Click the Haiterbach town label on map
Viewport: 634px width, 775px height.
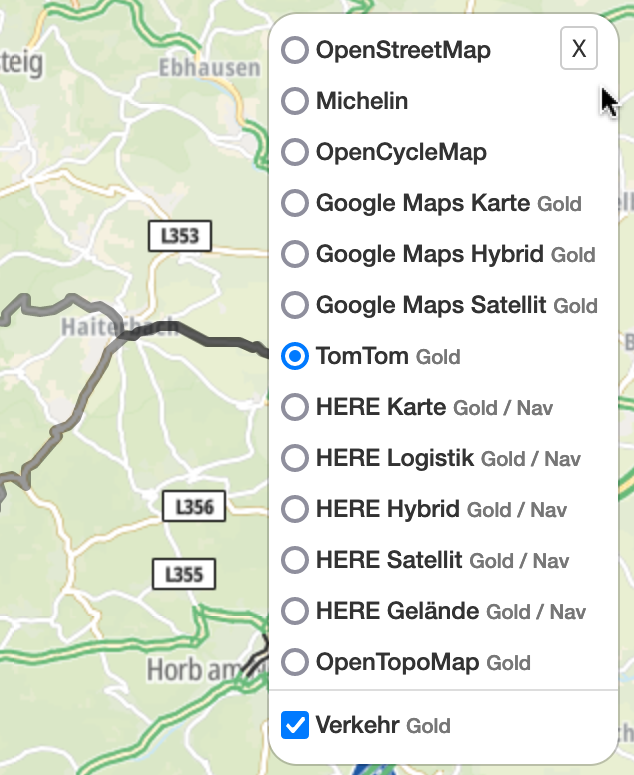pos(120,327)
